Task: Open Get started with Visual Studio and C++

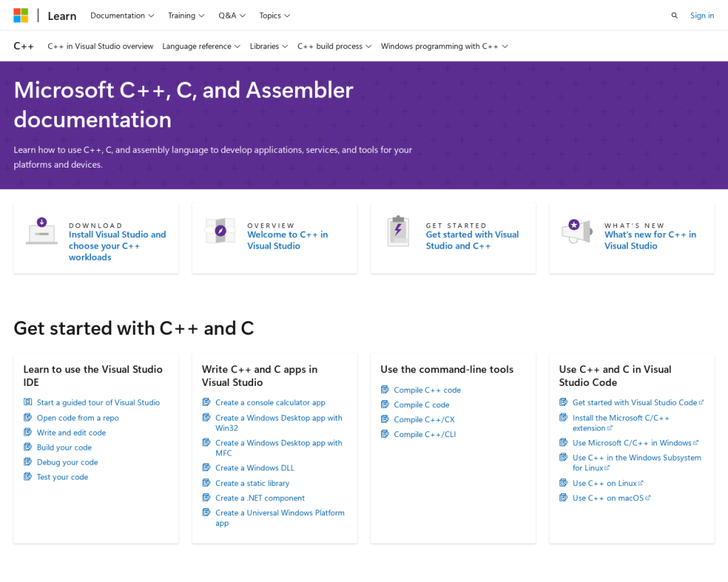Action: [x=472, y=240]
